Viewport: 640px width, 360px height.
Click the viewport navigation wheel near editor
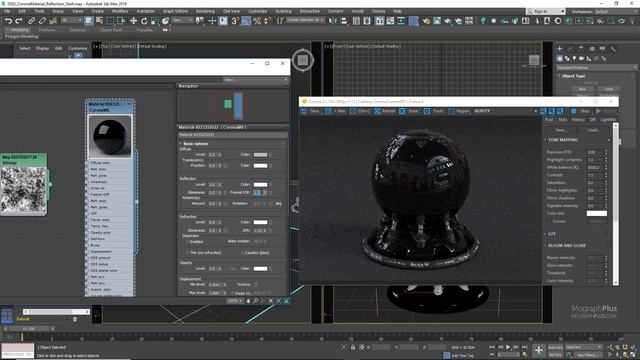(x=302, y=60)
